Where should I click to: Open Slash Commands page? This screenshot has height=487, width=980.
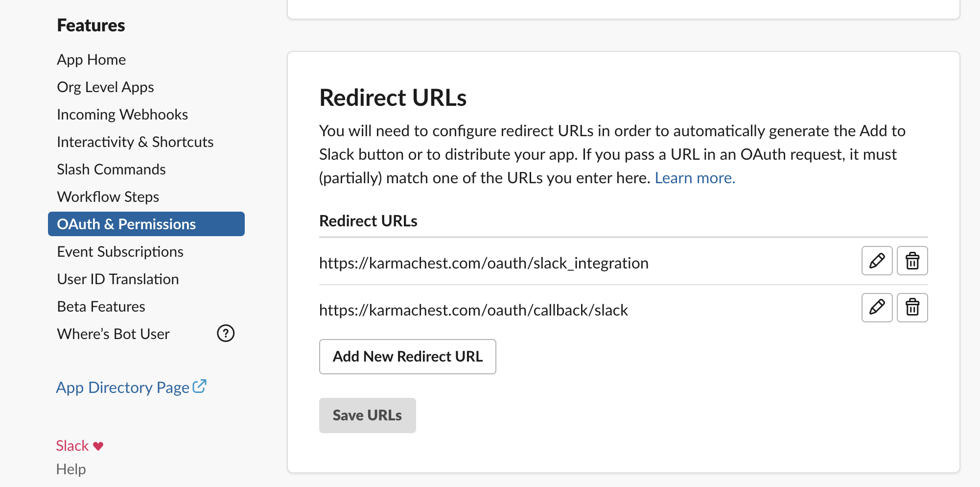[111, 170]
